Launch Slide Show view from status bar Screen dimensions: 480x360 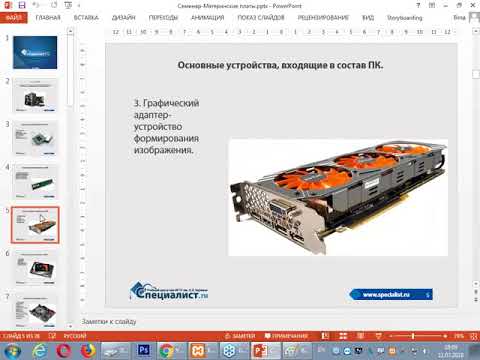(378, 336)
